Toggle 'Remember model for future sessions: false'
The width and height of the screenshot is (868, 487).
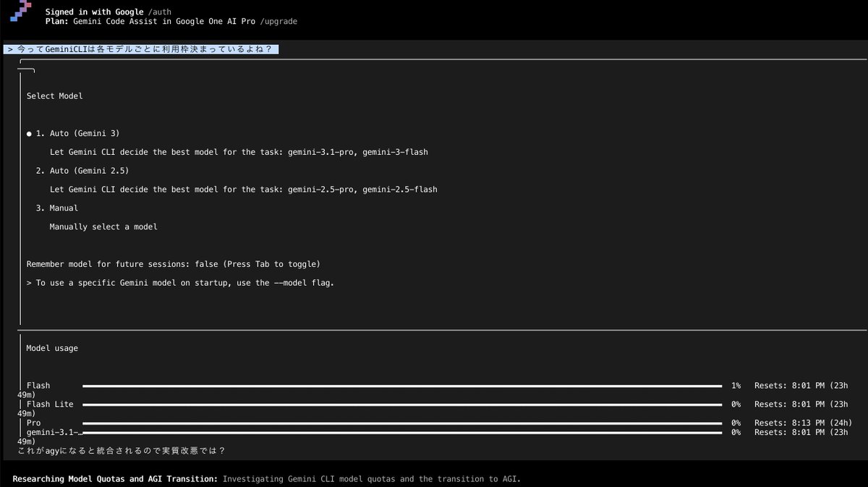173,264
